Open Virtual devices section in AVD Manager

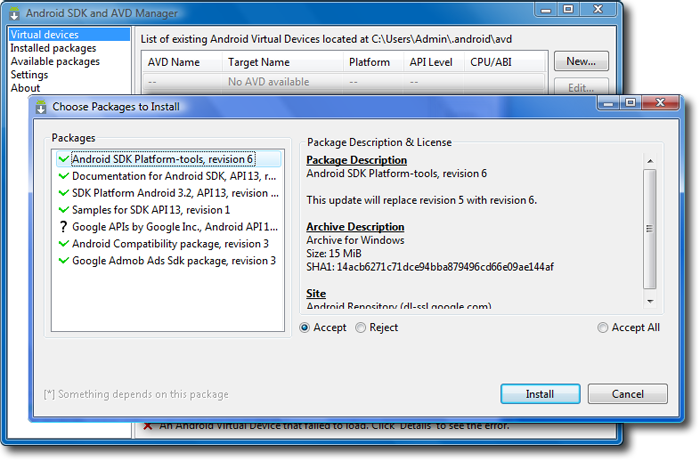pyautogui.click(x=69, y=34)
